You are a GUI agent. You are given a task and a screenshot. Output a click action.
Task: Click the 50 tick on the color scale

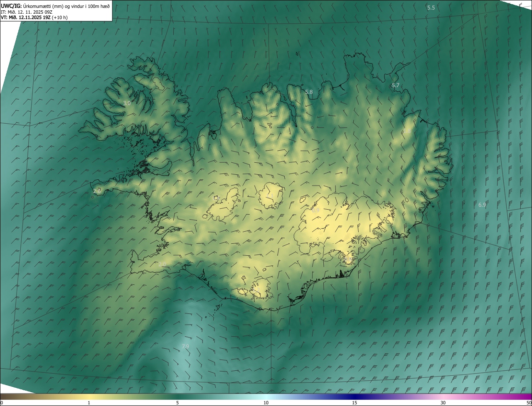pos(529,403)
